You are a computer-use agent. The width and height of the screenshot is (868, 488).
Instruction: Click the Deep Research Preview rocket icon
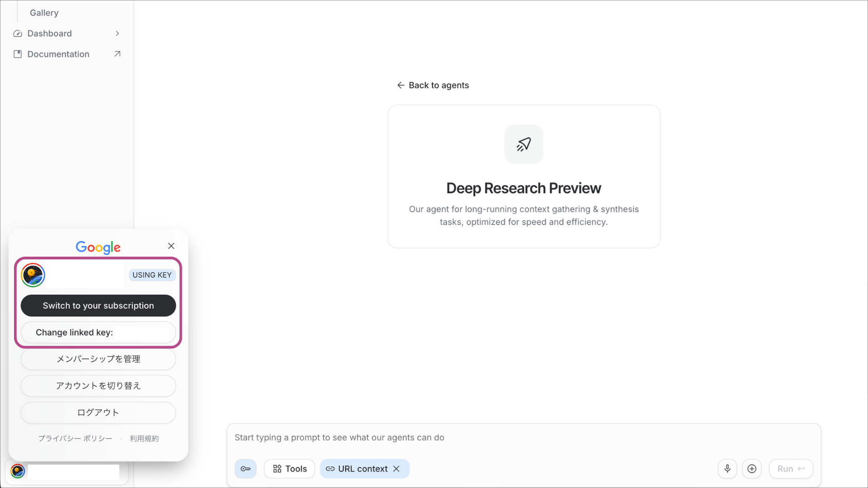(x=524, y=144)
